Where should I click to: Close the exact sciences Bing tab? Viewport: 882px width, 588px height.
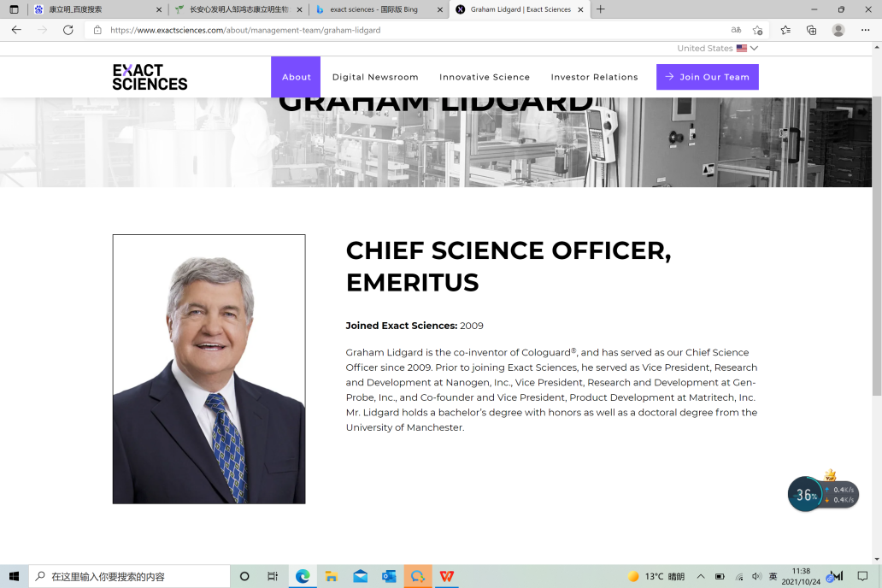pos(440,9)
